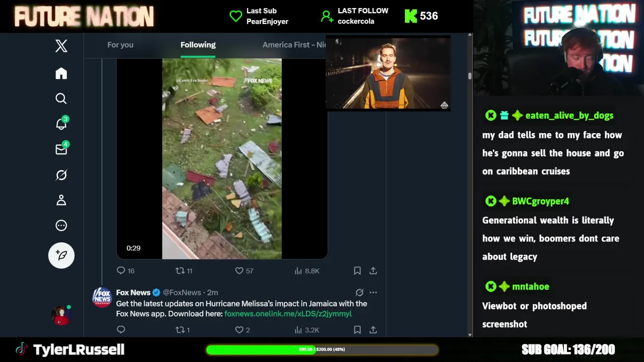
Task: Click TylerLRussell TikTok handle
Action: point(70,349)
